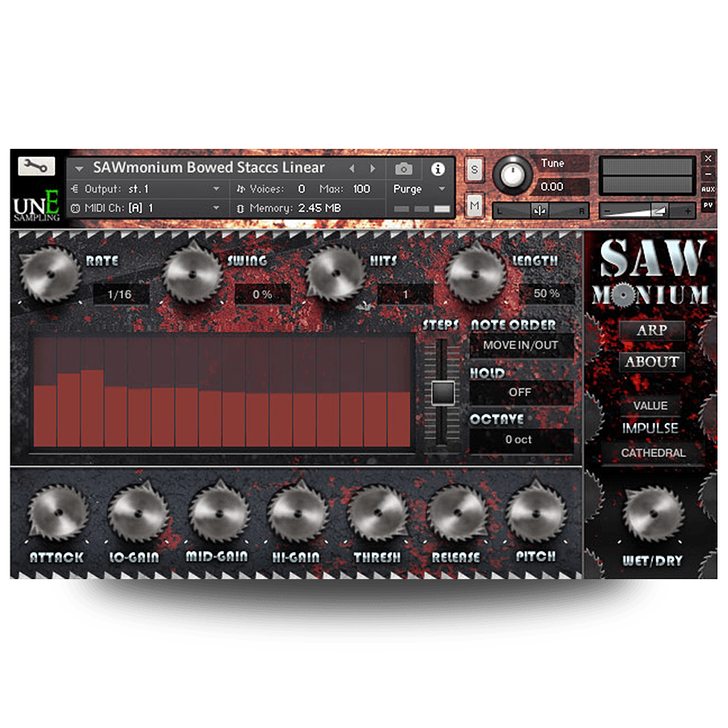Click the Tune 0.00 value field
Image resolution: width=728 pixels, height=728 pixels.
click(x=562, y=187)
